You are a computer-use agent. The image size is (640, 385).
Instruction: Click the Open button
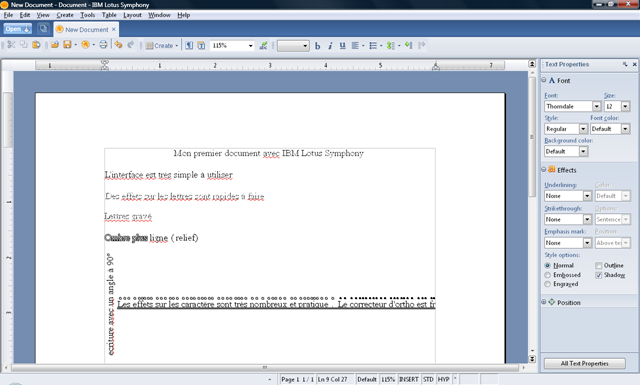(x=17, y=29)
